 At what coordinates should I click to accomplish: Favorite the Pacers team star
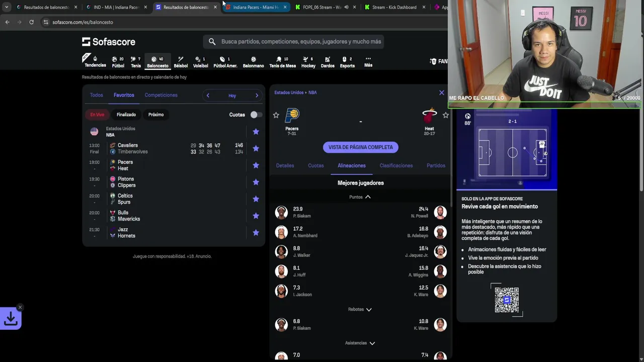tap(276, 115)
